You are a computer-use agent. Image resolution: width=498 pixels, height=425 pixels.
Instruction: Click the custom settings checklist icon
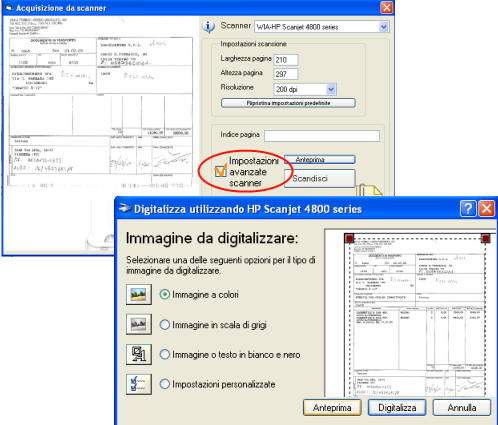pyautogui.click(x=139, y=384)
